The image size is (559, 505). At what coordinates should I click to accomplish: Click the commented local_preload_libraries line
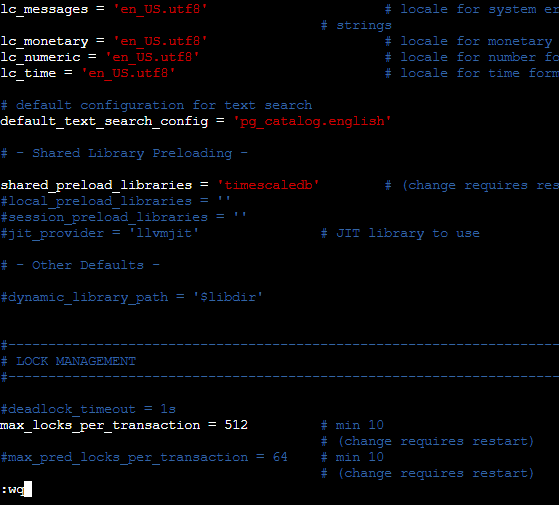pyautogui.click(x=116, y=201)
